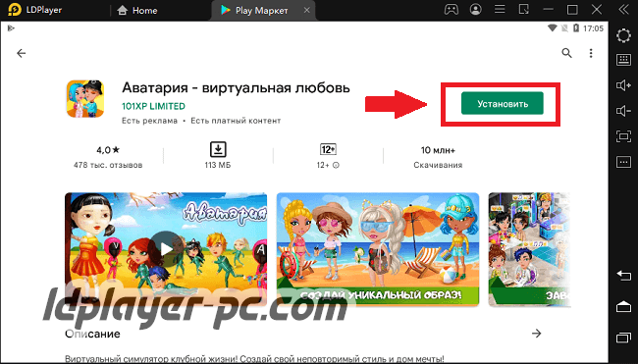Click the no-SIM signal status icon
Screen dimensions: 638x364
[x=564, y=28]
